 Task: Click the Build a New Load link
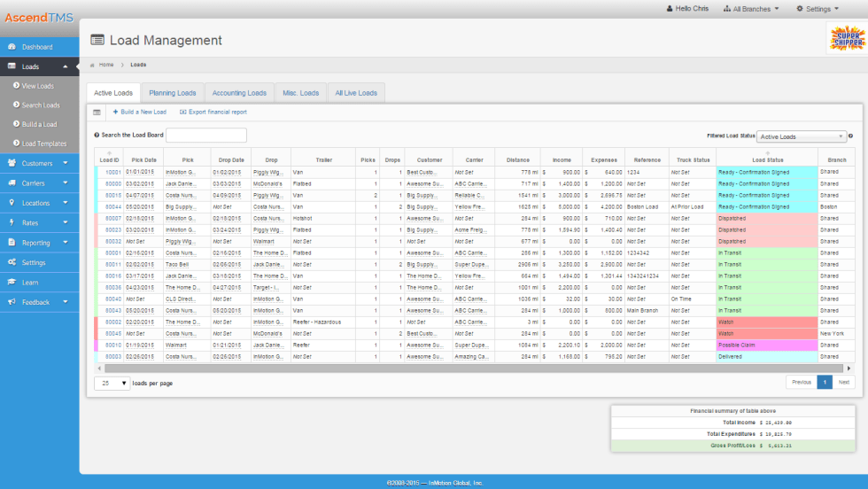coord(143,112)
